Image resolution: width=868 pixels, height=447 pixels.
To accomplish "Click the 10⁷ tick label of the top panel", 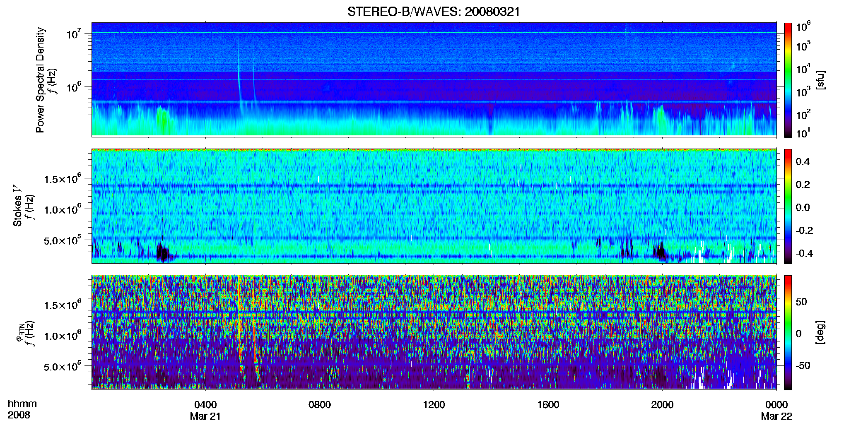I will point(74,34).
